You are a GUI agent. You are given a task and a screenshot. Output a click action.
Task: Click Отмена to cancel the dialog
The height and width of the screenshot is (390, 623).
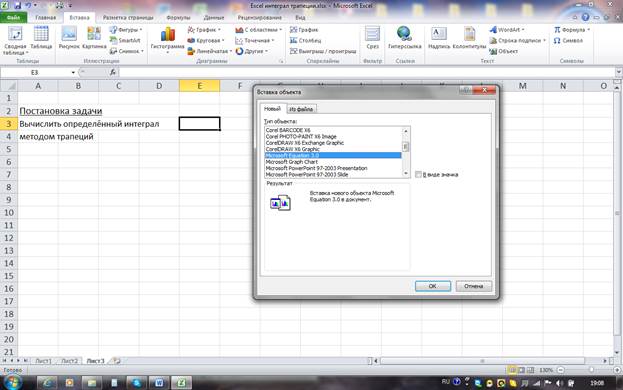474,286
